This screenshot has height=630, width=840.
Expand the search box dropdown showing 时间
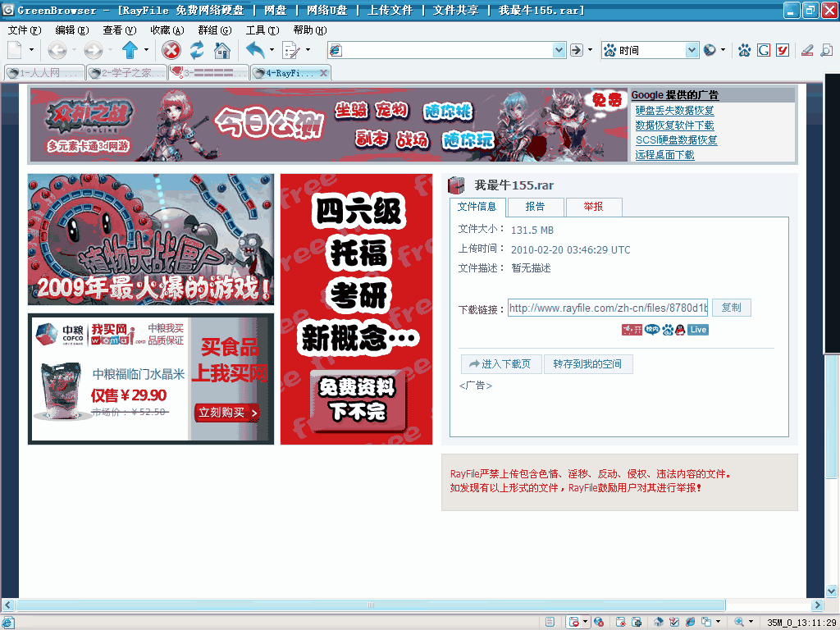tap(692, 50)
